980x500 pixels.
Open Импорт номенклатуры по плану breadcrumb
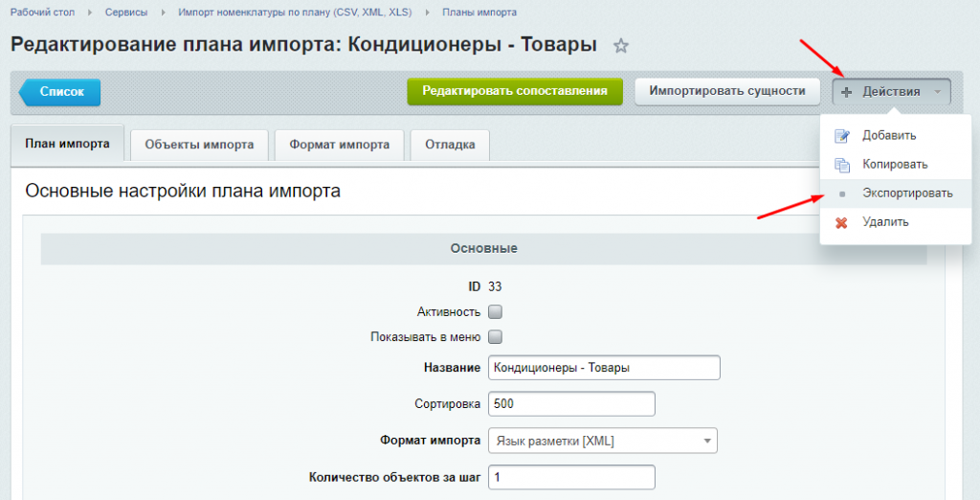(295, 11)
